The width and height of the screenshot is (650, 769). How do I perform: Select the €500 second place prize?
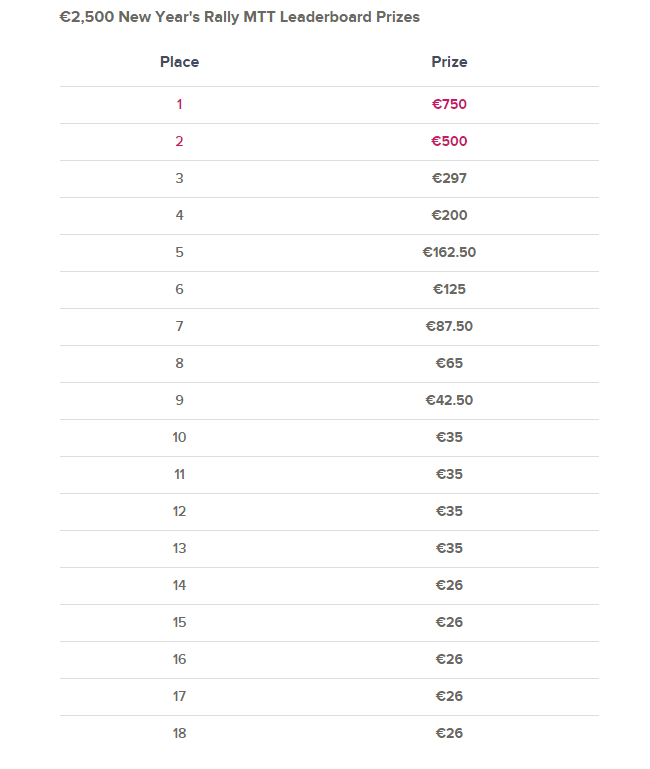coord(449,141)
